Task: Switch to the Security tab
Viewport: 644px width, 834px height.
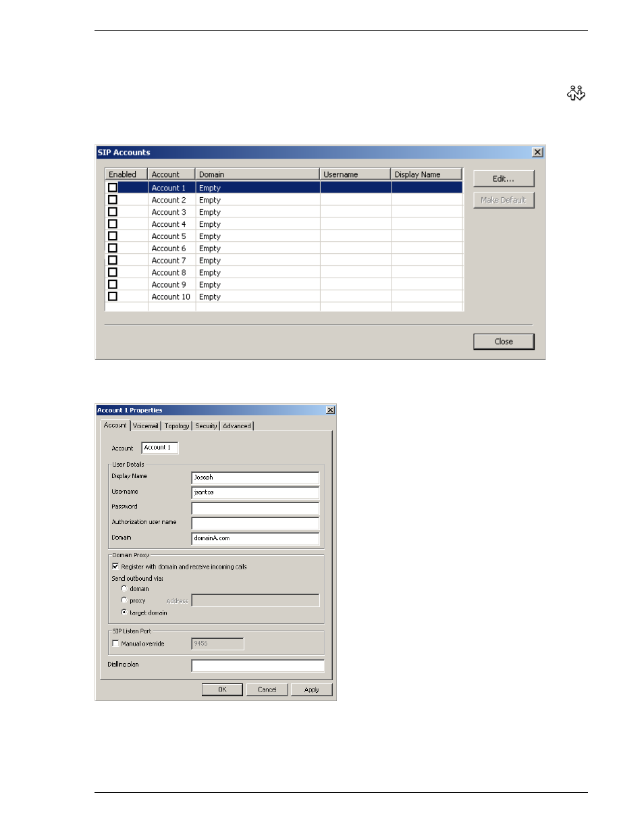Action: [x=206, y=425]
